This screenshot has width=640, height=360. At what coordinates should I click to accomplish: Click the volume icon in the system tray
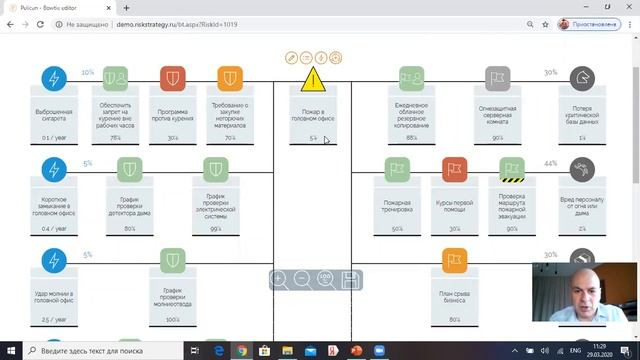pos(545,351)
